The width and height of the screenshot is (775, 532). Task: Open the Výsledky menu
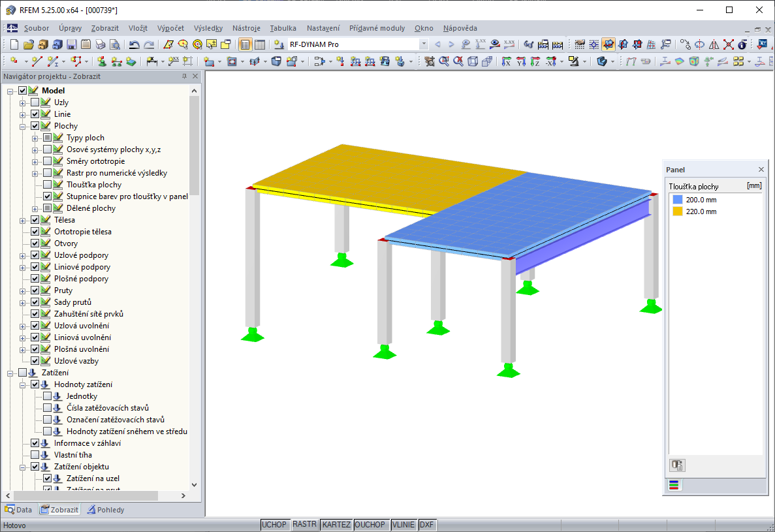(x=208, y=28)
